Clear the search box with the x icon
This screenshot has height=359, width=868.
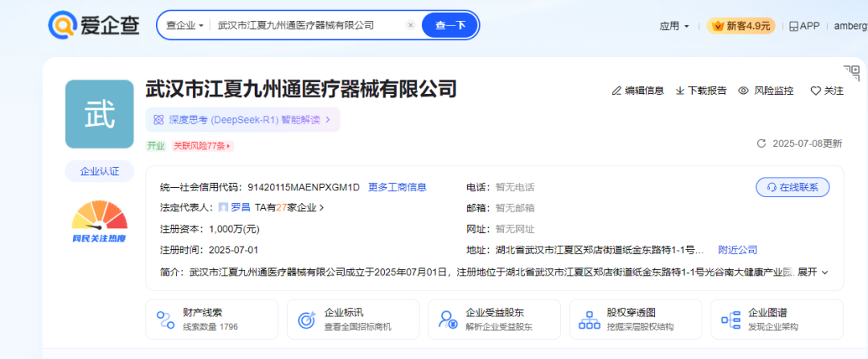[x=411, y=26]
